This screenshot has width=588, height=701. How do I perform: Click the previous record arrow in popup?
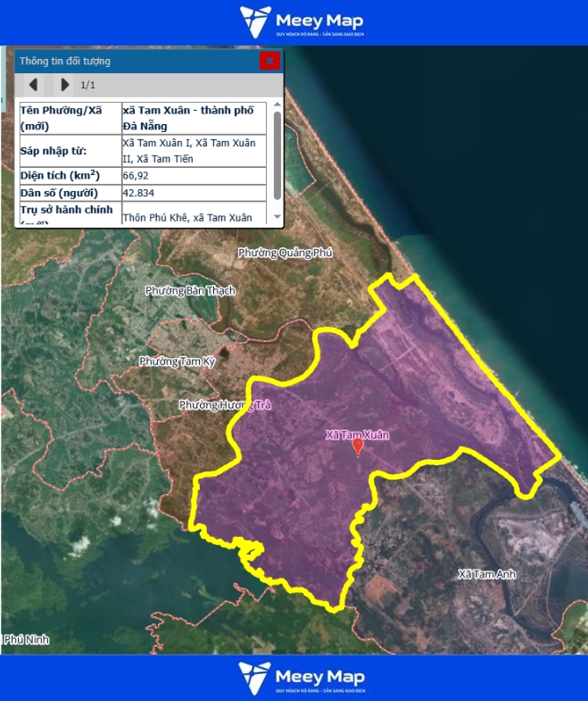[x=33, y=85]
